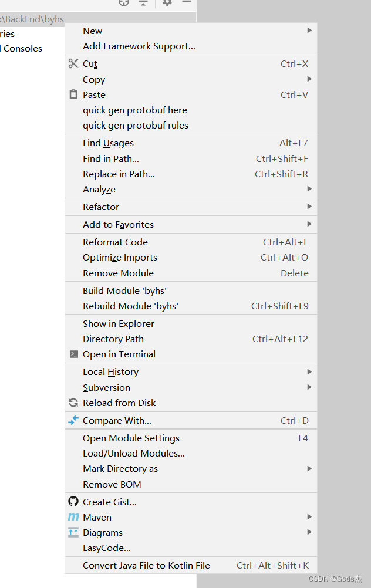Click the gear settings icon in the toolbar
The width and height of the screenshot is (371, 588).
click(x=167, y=2)
